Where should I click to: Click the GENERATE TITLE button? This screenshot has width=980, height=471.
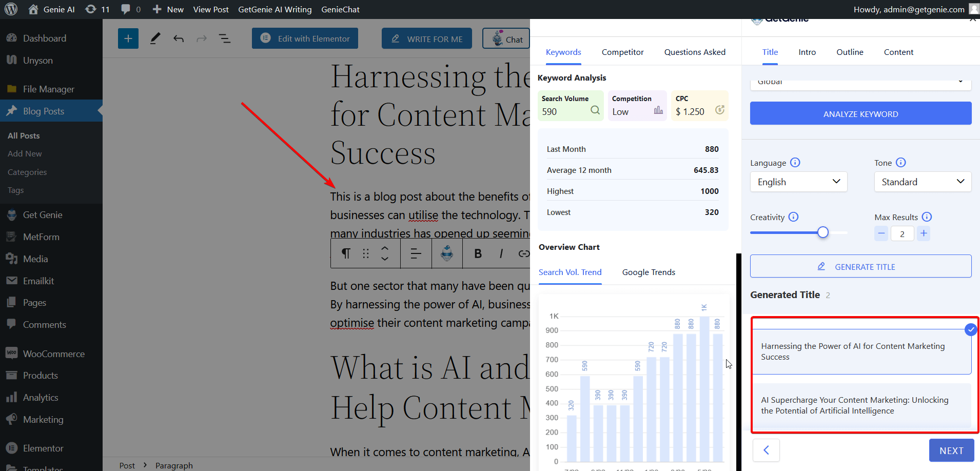click(860, 266)
